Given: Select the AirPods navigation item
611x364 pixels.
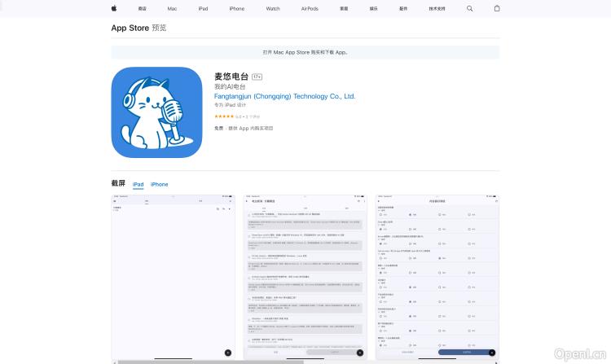Looking at the screenshot, I should point(310,8).
